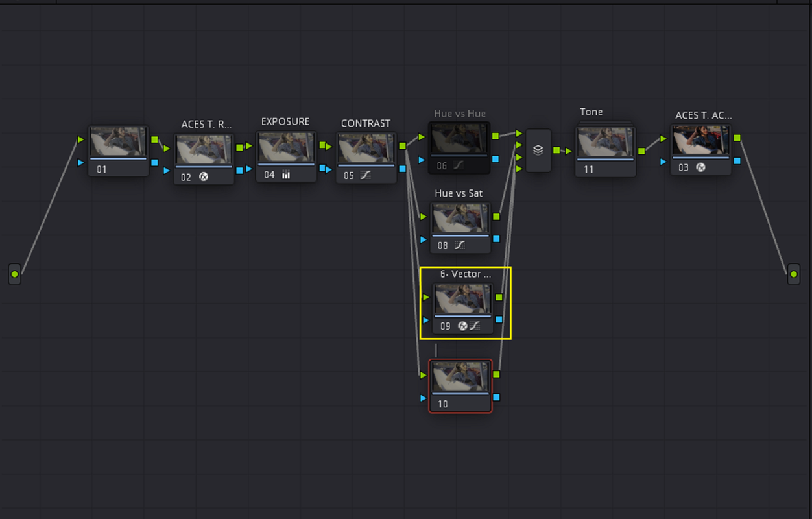Click green RGB input of node 02
This screenshot has width=812, height=519.
pyautogui.click(x=167, y=148)
